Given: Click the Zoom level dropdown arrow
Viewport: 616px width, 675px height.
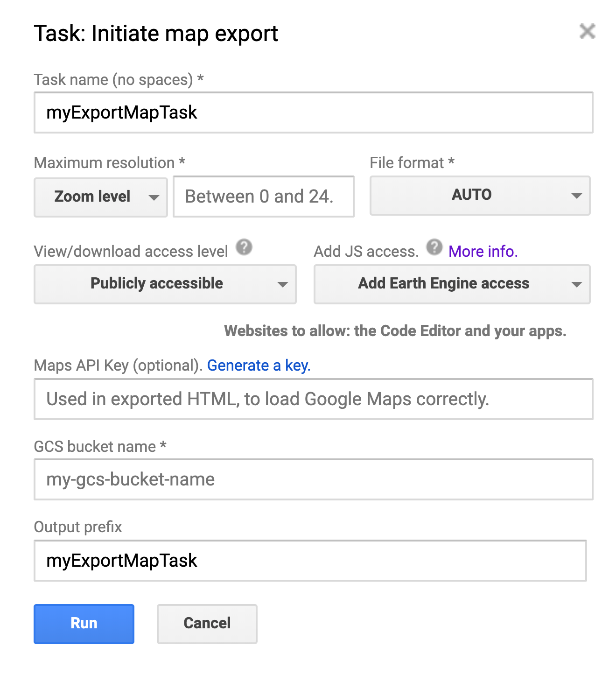Looking at the screenshot, I should 154,197.
